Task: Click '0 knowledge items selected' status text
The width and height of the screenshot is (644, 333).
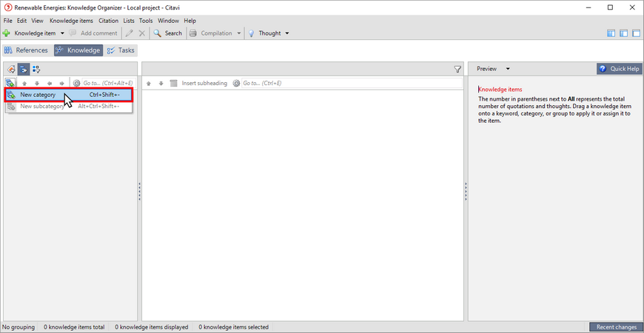Action: pos(234,327)
